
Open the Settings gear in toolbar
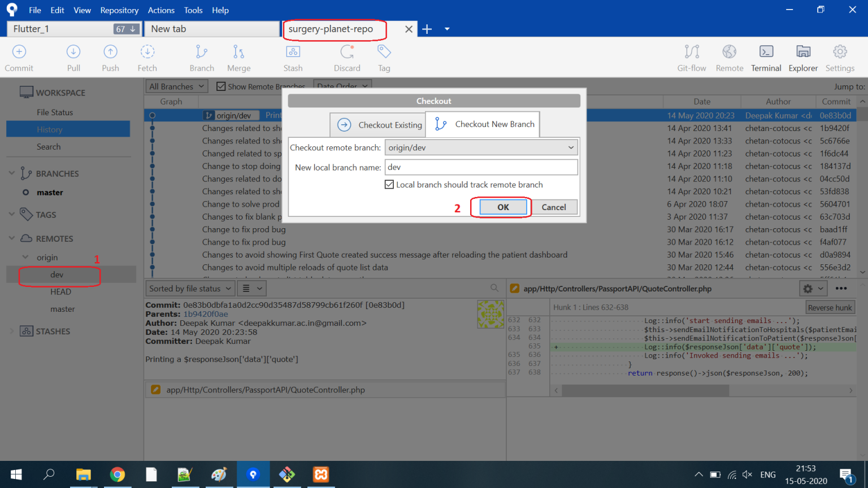(x=840, y=58)
